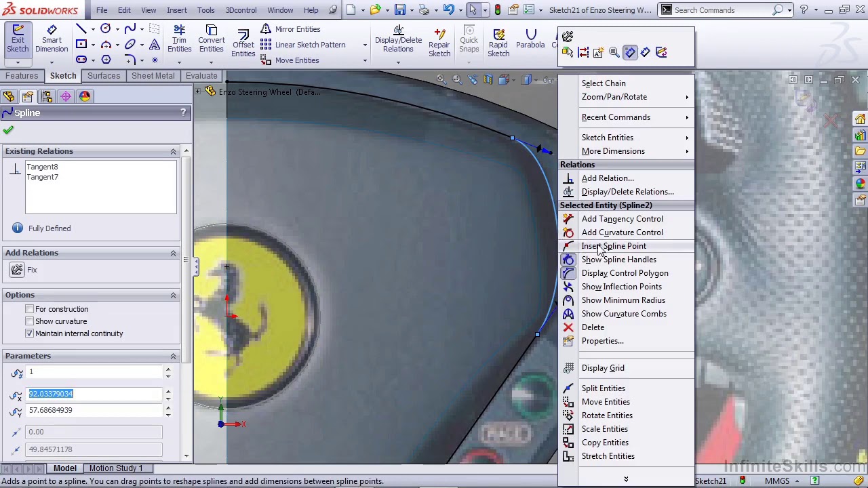
Task: Open the Recent Commands submenu
Action: [627, 117]
